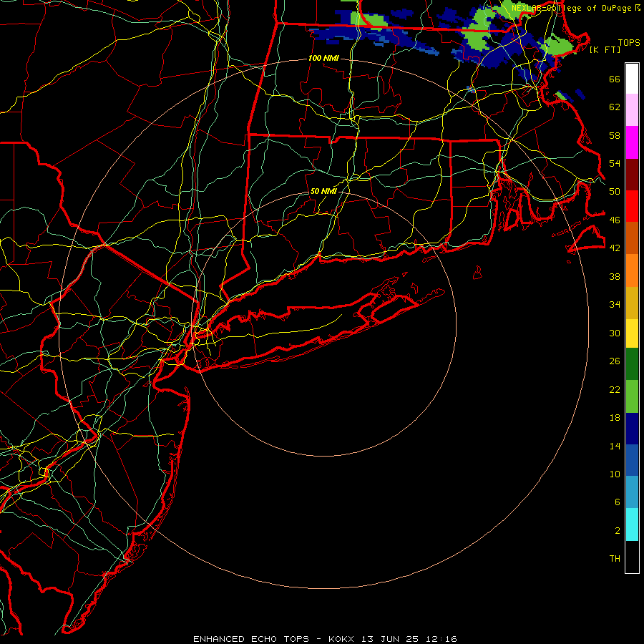Image resolution: width=644 pixels, height=644 pixels.
Task: Click the dark orange legend swatch
Action: tap(632, 238)
